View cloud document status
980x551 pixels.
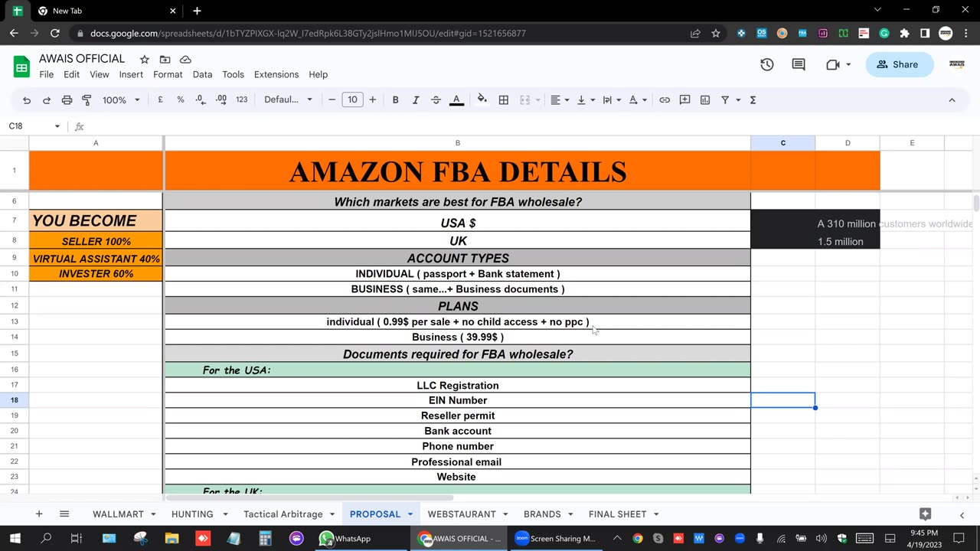point(185,59)
